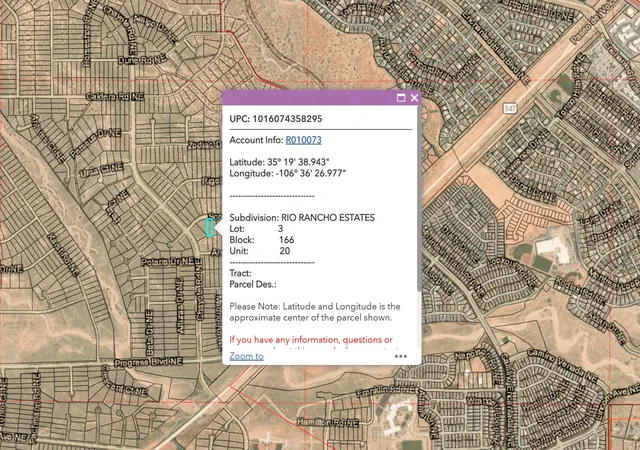Viewport: 640px width, 450px height.
Task: Click the red 'If you have any information' text
Action: point(311,340)
